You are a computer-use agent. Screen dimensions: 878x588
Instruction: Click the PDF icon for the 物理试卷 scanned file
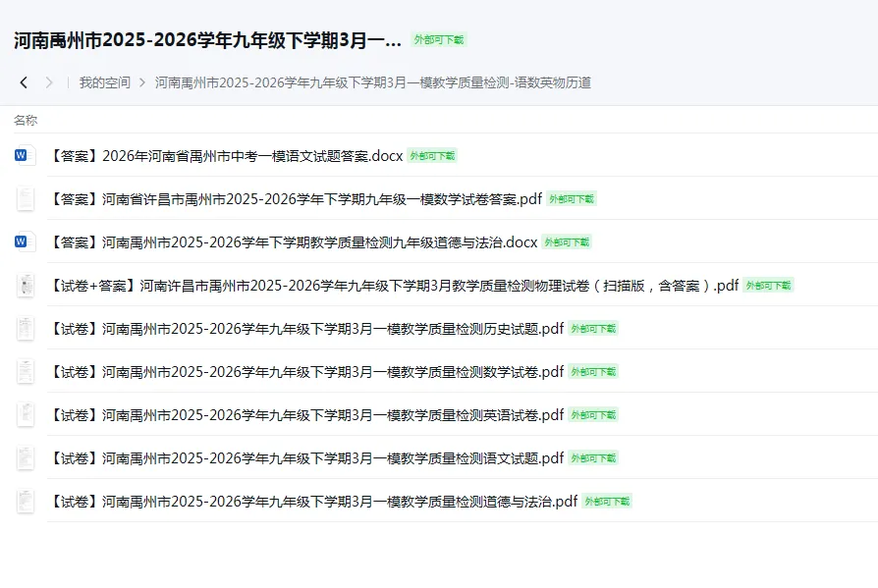coord(24,285)
